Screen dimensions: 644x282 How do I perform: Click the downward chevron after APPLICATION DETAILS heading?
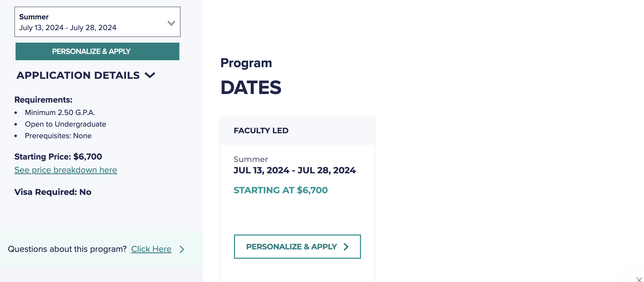[x=150, y=75]
